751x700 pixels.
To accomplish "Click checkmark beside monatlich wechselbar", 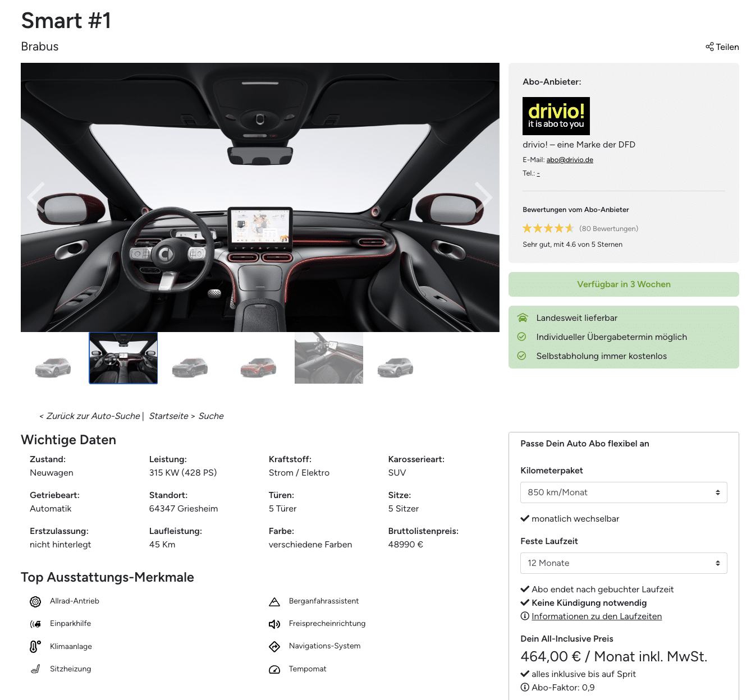I will coord(525,518).
